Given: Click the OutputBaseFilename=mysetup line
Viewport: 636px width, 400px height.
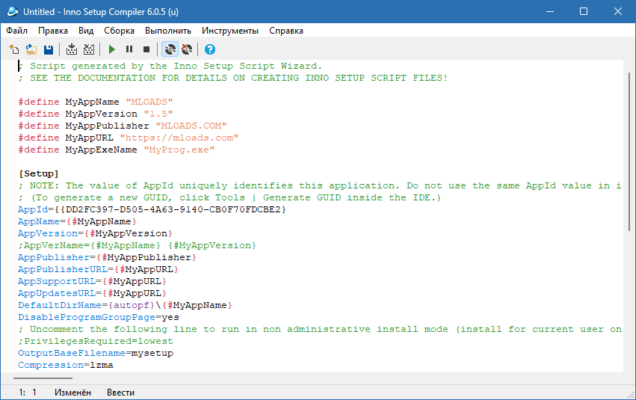Looking at the screenshot, I should coord(95,353).
